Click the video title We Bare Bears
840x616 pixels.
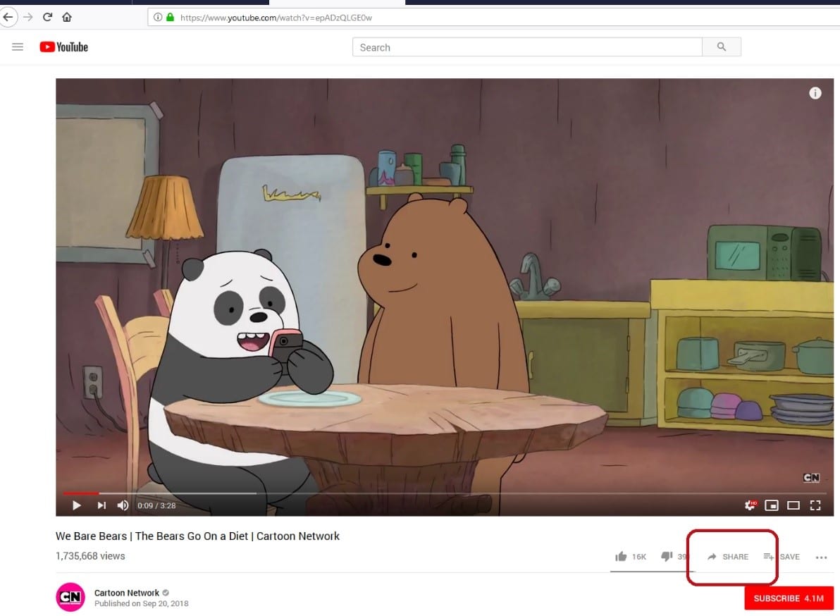click(198, 536)
